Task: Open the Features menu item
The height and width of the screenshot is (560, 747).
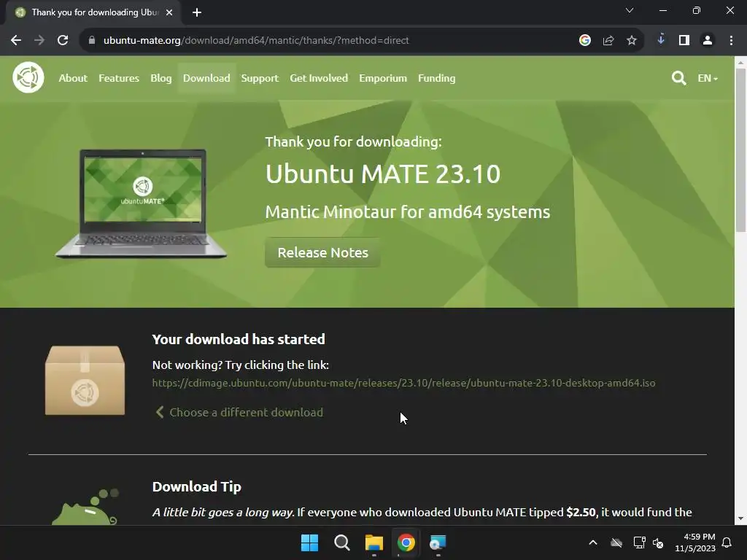Action: [x=119, y=78]
